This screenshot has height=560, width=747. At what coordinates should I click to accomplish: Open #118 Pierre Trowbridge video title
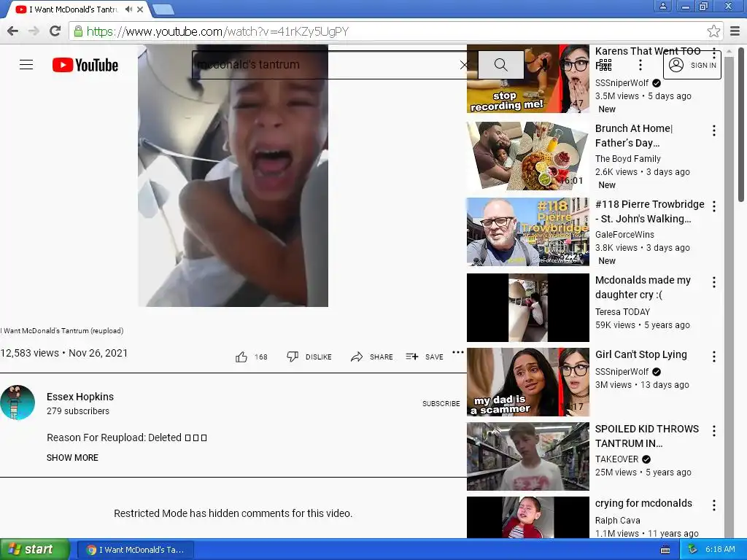[650, 211]
